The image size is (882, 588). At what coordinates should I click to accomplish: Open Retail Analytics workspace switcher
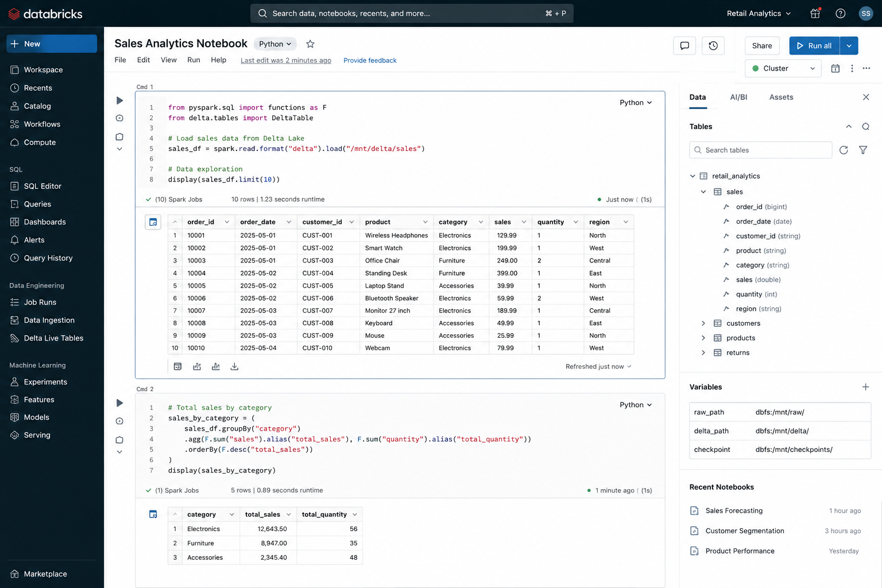pos(759,13)
